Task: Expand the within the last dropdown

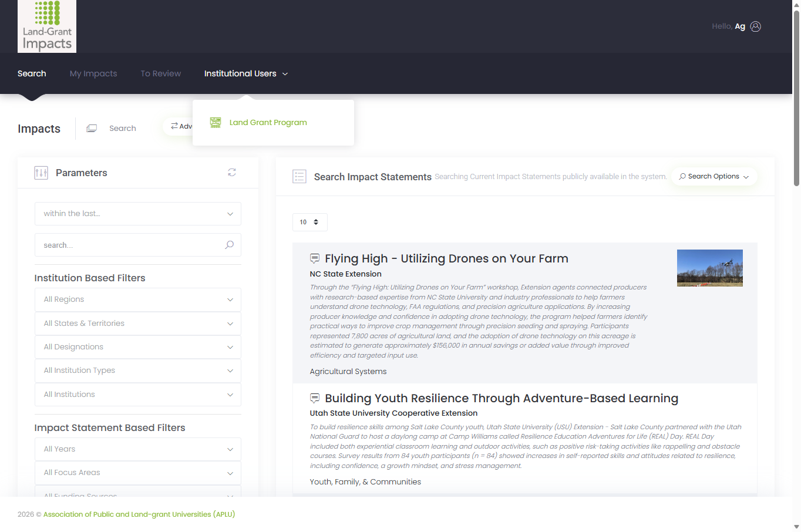Action: [138, 214]
